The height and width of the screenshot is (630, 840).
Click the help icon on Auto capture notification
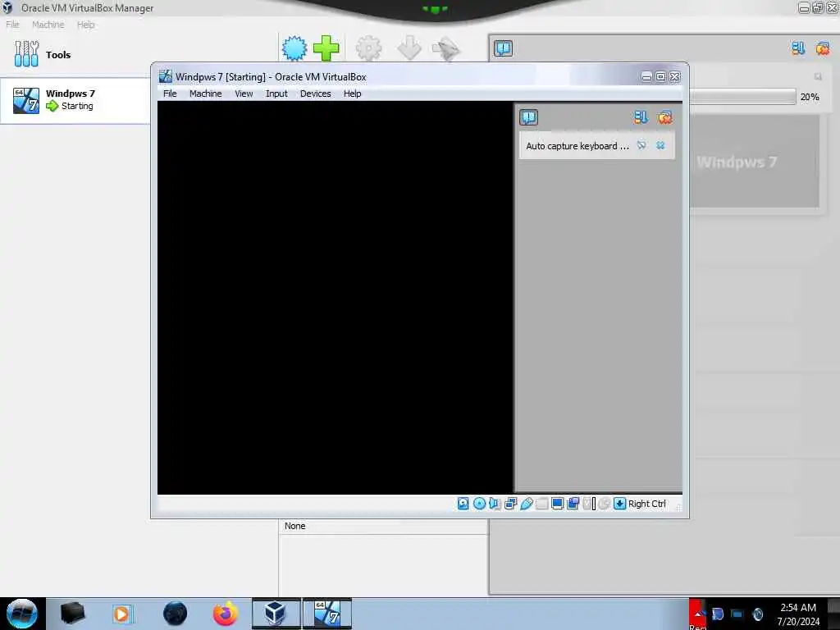coord(641,145)
